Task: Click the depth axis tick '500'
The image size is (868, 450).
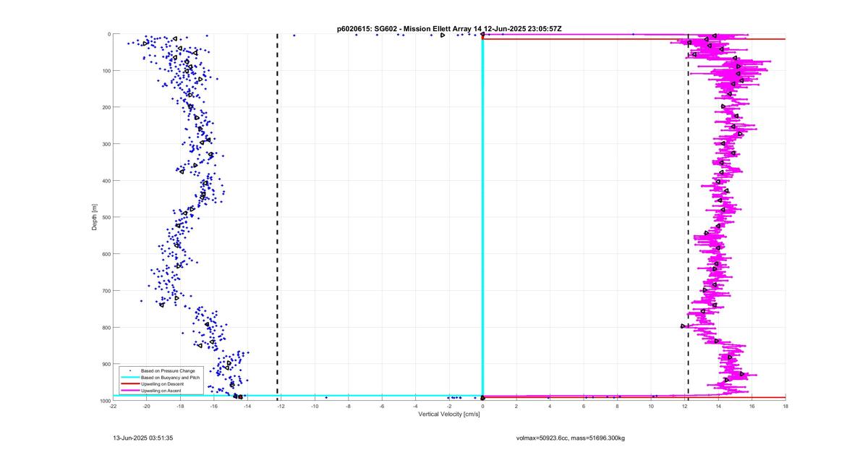Action: click(x=106, y=217)
